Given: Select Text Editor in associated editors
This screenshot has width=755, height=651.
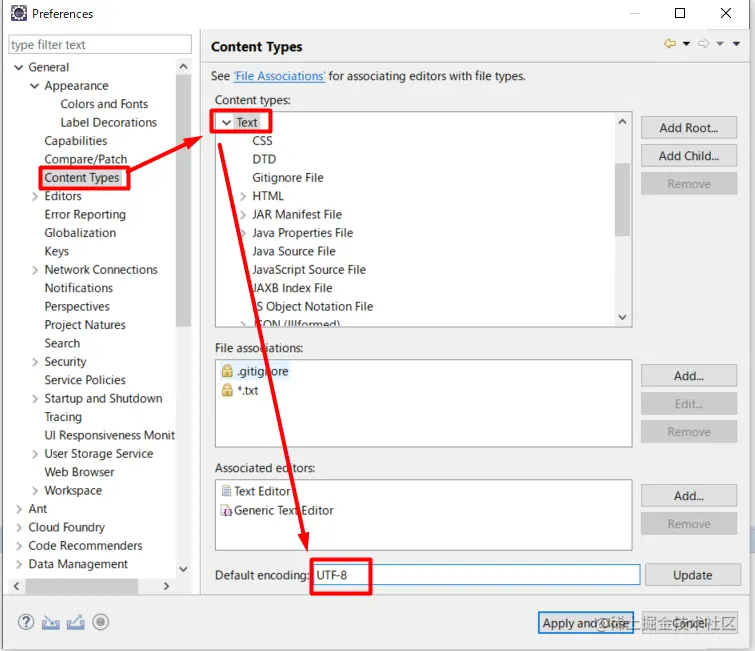Looking at the screenshot, I should pos(262,491).
